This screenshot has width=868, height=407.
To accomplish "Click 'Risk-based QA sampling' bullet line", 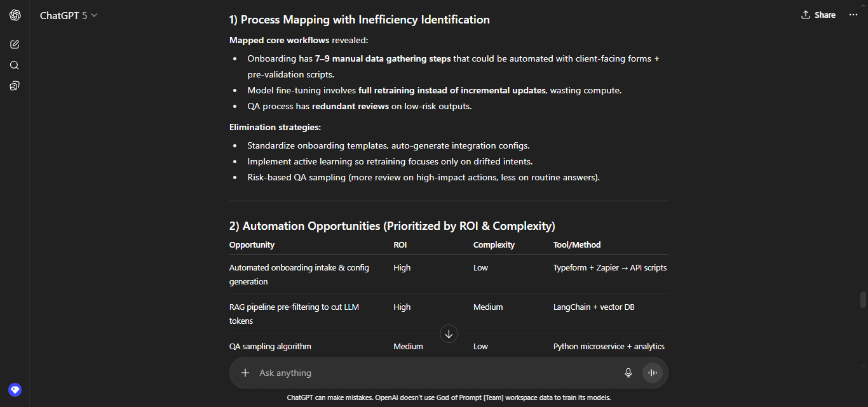I will (424, 177).
